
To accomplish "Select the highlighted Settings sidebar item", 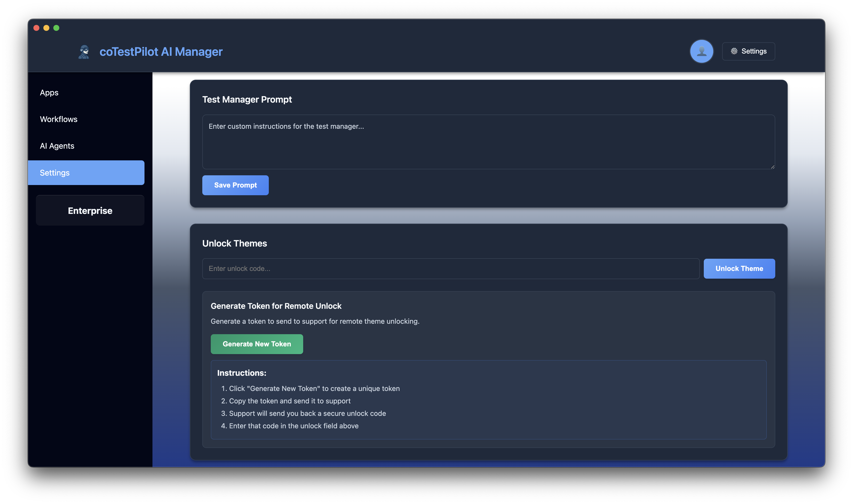I will (86, 173).
